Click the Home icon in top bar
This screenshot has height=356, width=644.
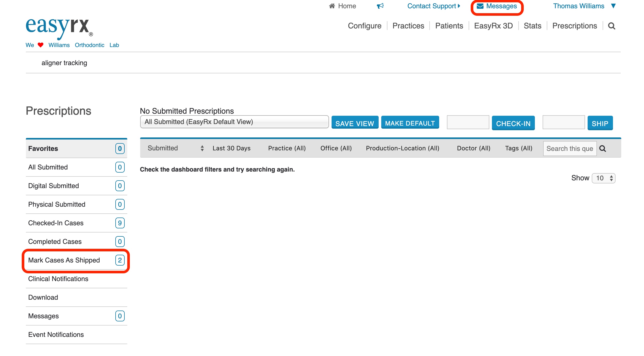click(332, 6)
